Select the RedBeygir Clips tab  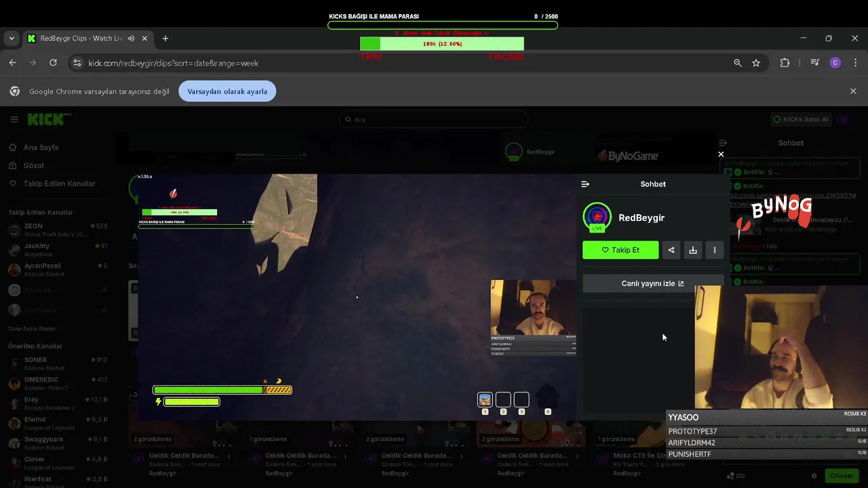pyautogui.click(x=87, y=39)
